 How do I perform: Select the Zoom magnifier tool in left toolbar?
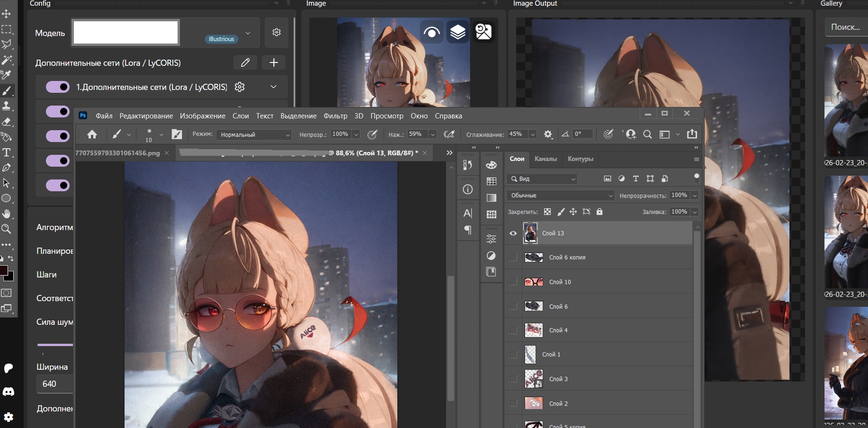7,229
